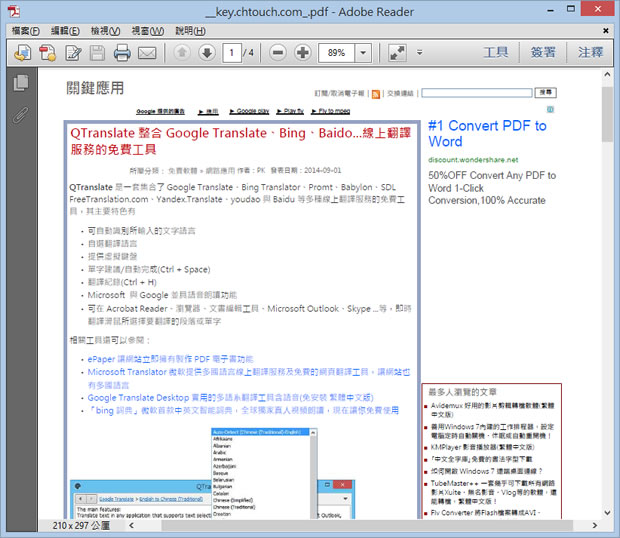Click the QTranslate article title
The image size is (620, 538).
[240, 141]
